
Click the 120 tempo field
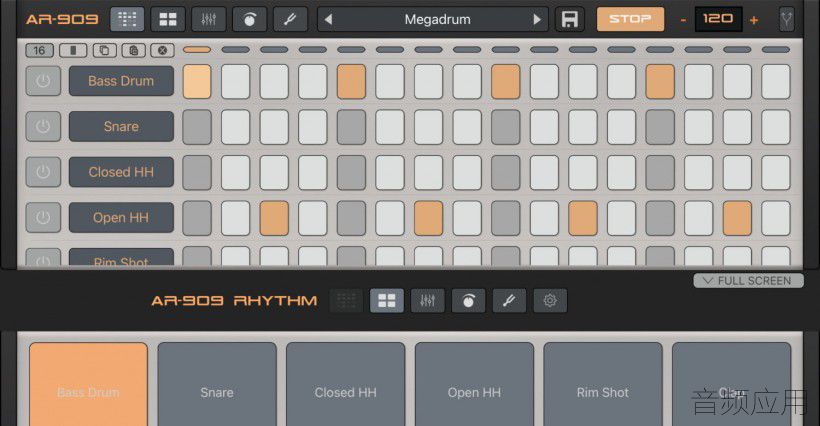(718, 19)
